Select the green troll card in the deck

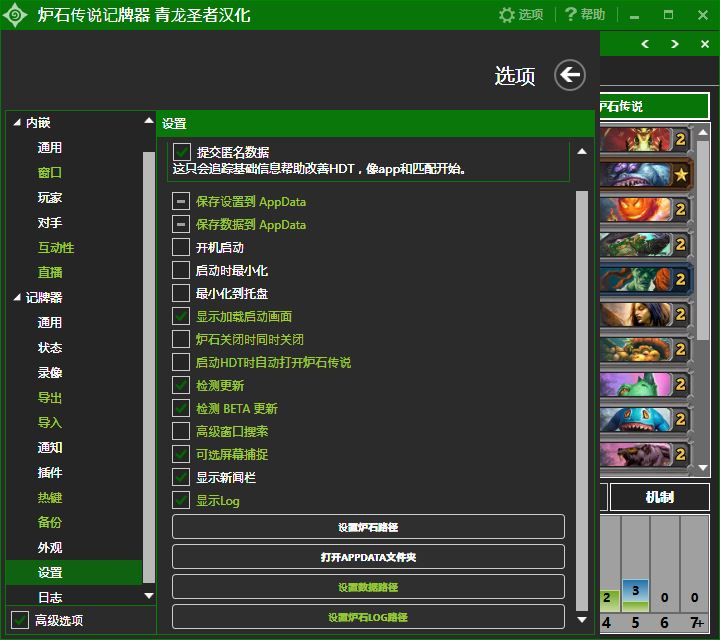pyautogui.click(x=645, y=279)
